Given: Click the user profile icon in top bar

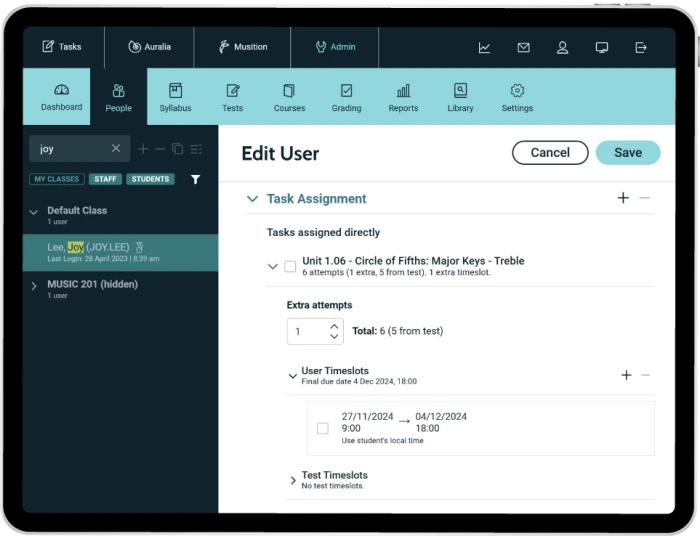Looking at the screenshot, I should (x=563, y=47).
